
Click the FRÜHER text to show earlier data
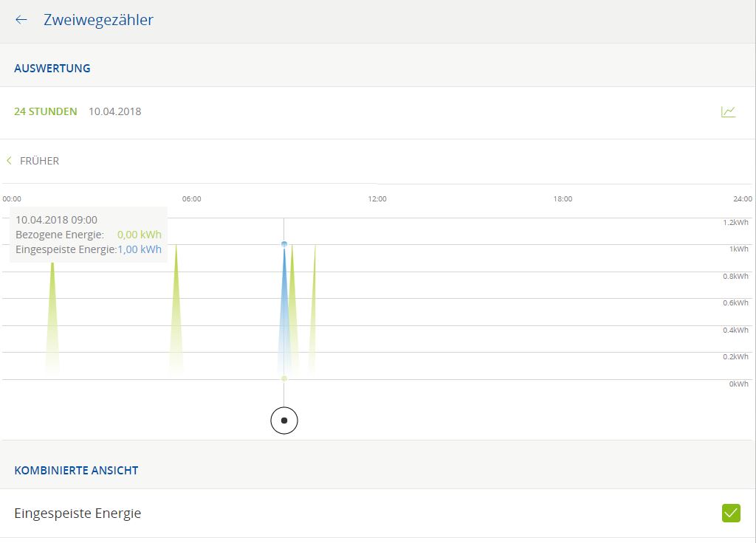click(39, 161)
